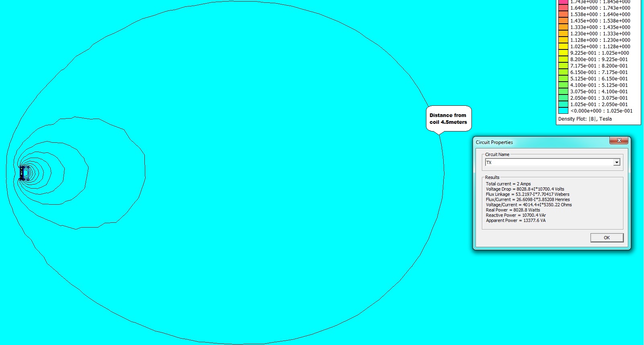Click the 9.225e-001 : 1.025e+000 legend swatch
Viewport: 644px width, 345px height.
click(563, 53)
